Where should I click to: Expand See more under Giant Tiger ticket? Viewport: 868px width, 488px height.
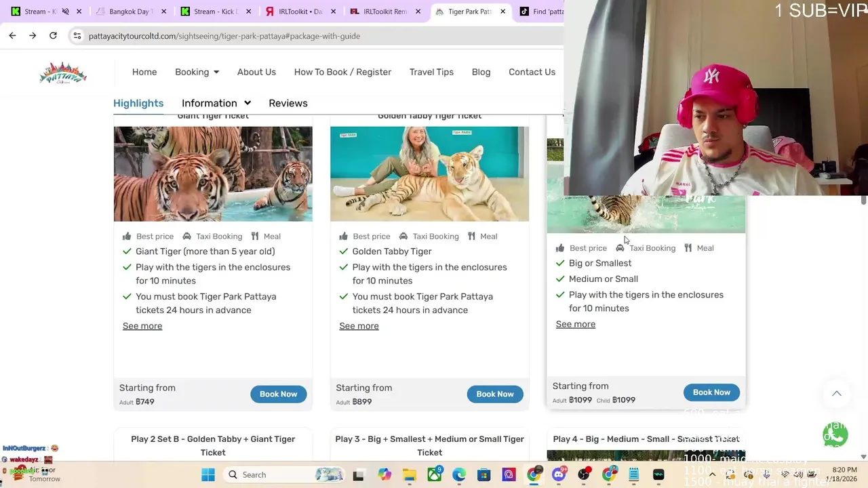point(142,326)
